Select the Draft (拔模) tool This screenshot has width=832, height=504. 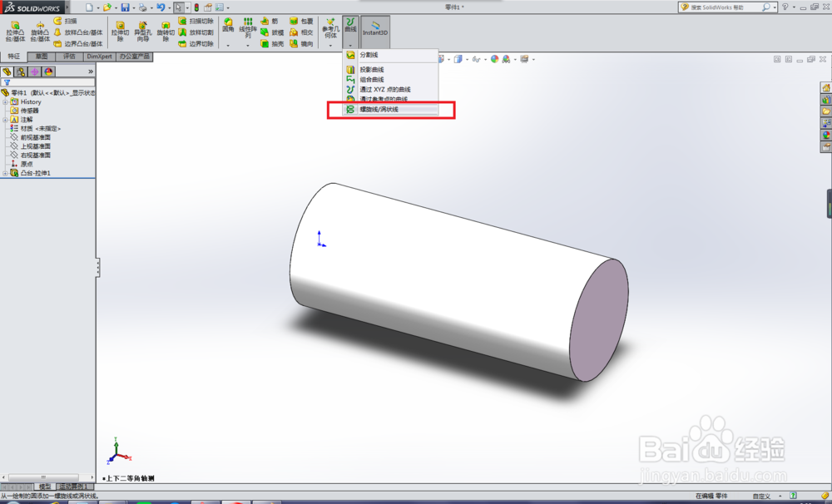272,32
